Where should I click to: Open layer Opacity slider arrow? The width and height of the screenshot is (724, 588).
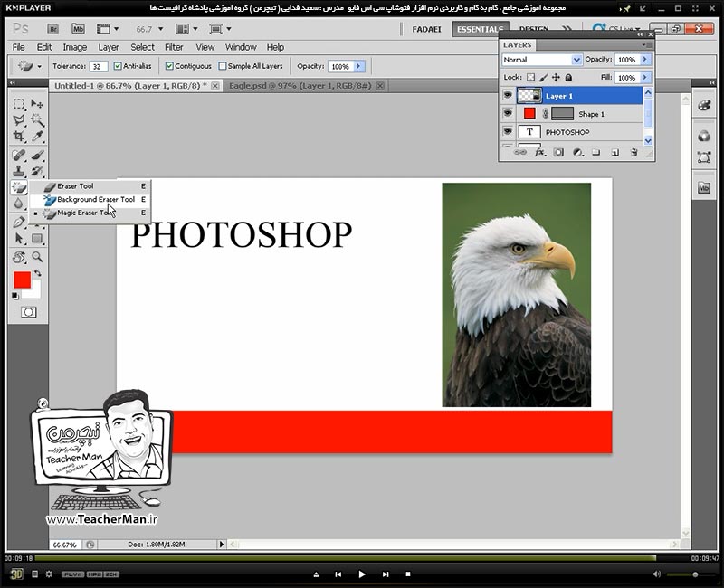pyautogui.click(x=645, y=60)
